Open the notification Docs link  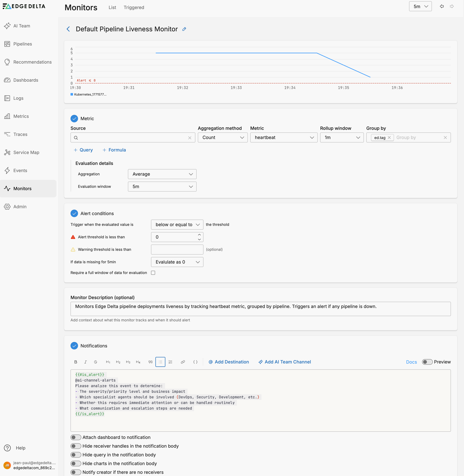[x=411, y=362]
